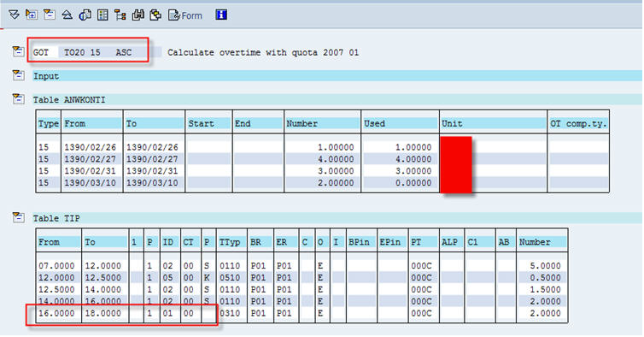The width and height of the screenshot is (644, 337).
Task: Click the list layout toolbar icon
Action: 102,15
